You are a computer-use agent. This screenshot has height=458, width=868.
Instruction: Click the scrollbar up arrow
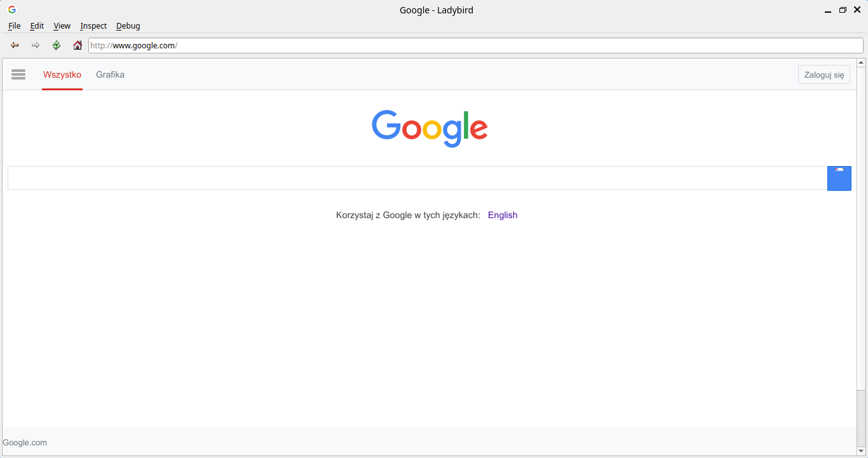[862, 62]
